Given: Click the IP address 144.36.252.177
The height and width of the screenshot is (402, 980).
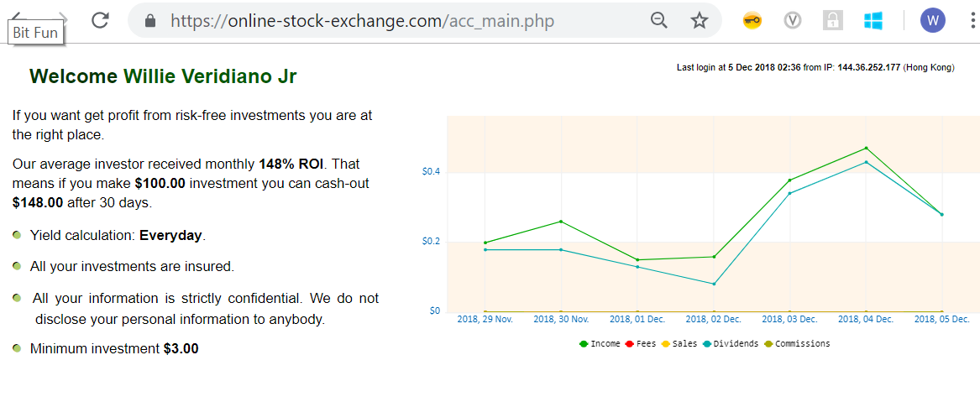Looking at the screenshot, I should click(x=868, y=67).
